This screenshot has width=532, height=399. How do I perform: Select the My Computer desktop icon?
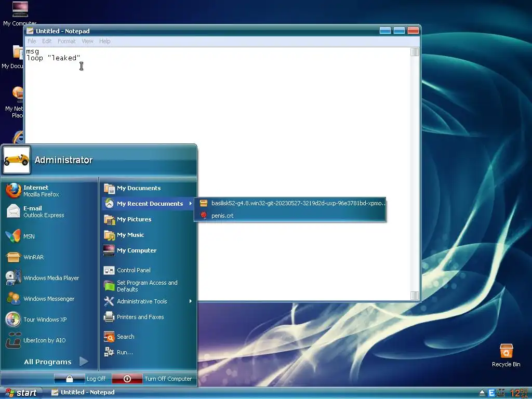click(x=19, y=14)
